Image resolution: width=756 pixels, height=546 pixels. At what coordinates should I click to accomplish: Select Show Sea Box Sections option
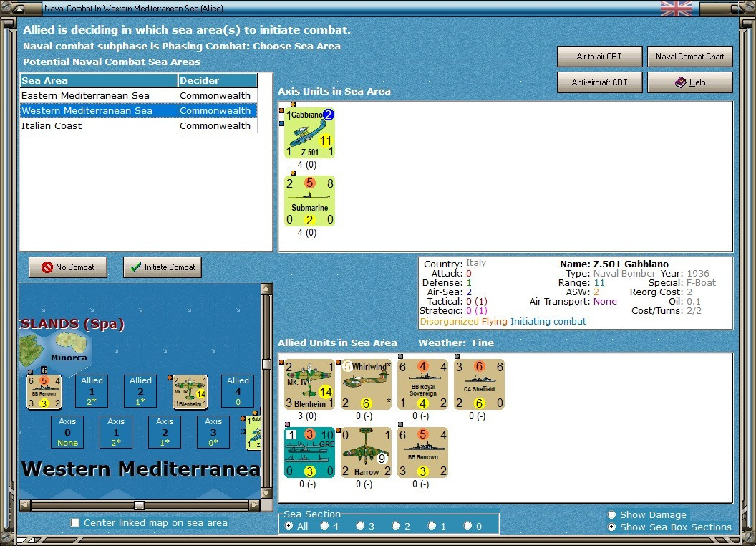click(x=612, y=527)
